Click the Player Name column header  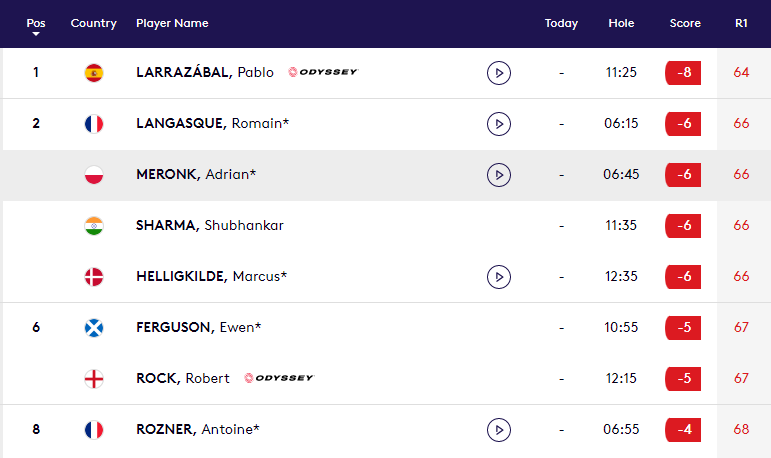[x=172, y=24]
